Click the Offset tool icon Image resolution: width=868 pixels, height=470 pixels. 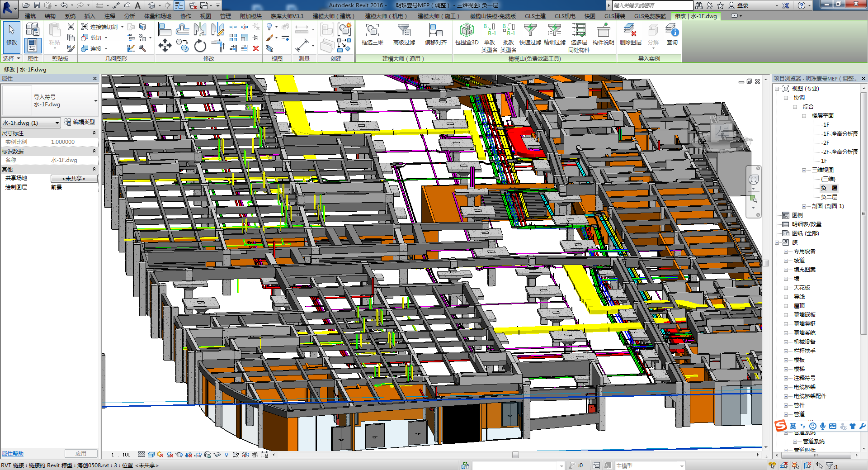183,30
